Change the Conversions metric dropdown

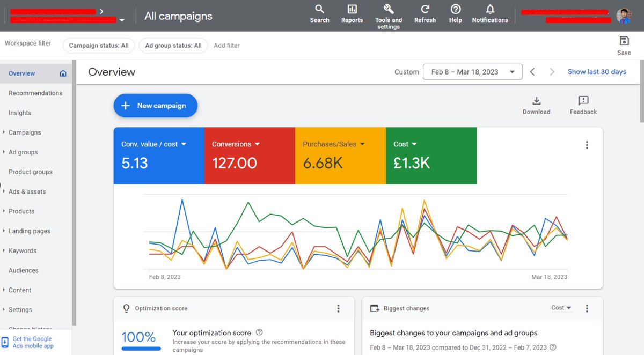[236, 144]
